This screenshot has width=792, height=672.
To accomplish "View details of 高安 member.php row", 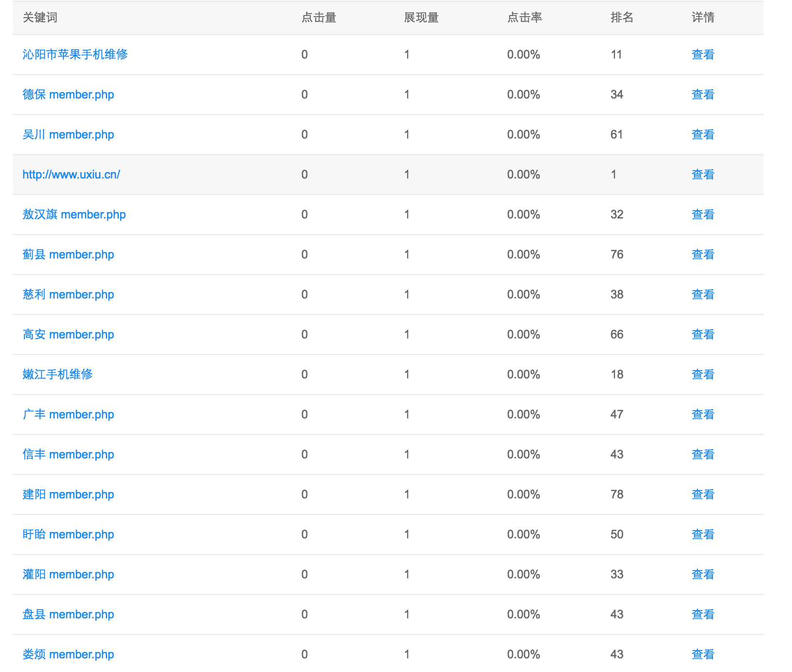I will tap(703, 335).
